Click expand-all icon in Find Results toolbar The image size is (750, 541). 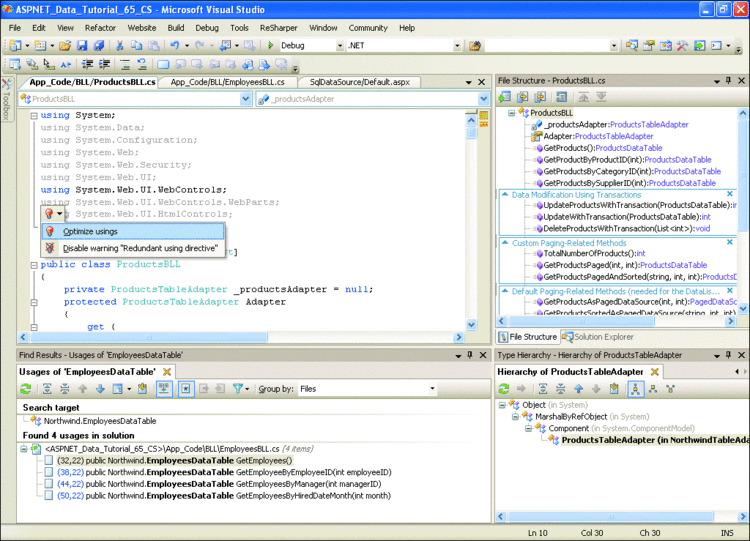tap(47, 389)
